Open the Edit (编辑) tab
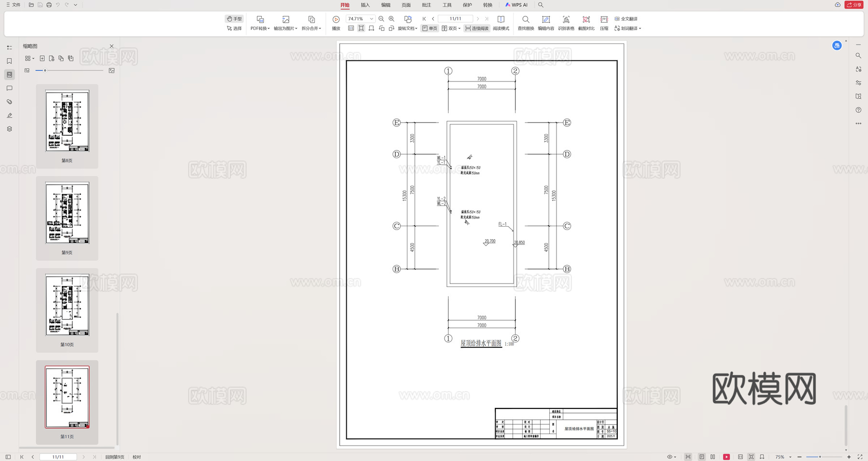Image resolution: width=868 pixels, height=461 pixels. coord(386,5)
